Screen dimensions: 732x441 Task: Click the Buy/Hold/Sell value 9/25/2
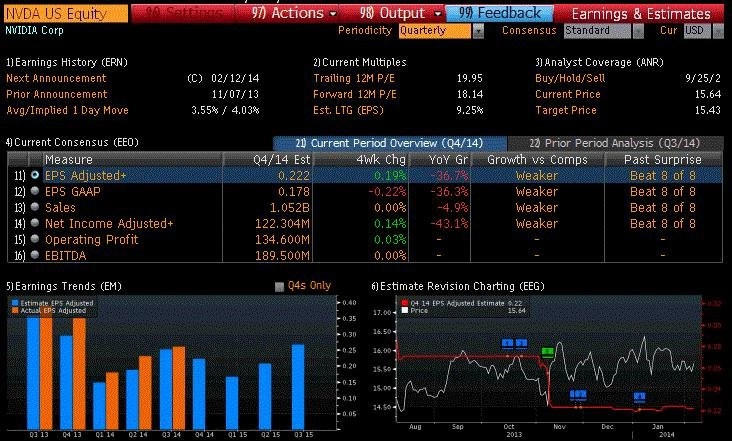(x=703, y=78)
